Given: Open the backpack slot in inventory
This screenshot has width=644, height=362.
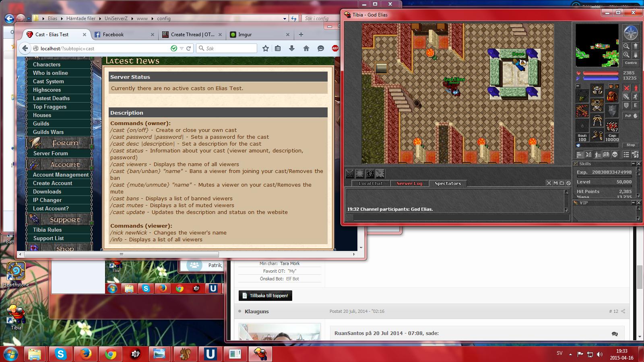Looking at the screenshot, I should click(612, 96).
